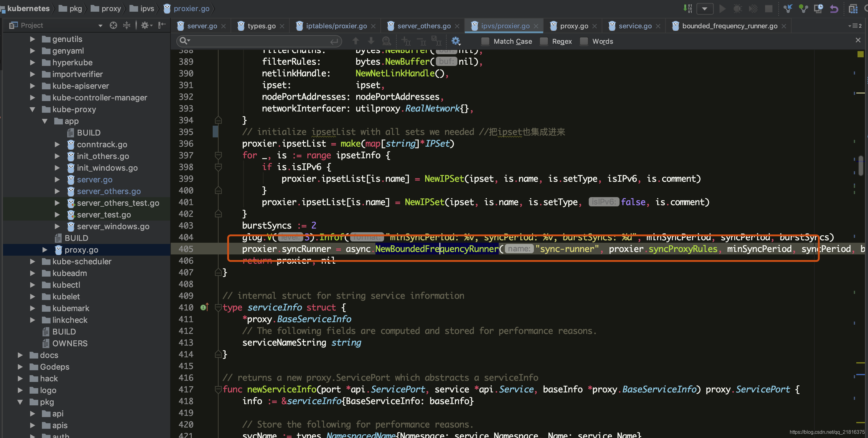The height and width of the screenshot is (438, 868).
Task: Click inside the find search field
Action: point(260,41)
